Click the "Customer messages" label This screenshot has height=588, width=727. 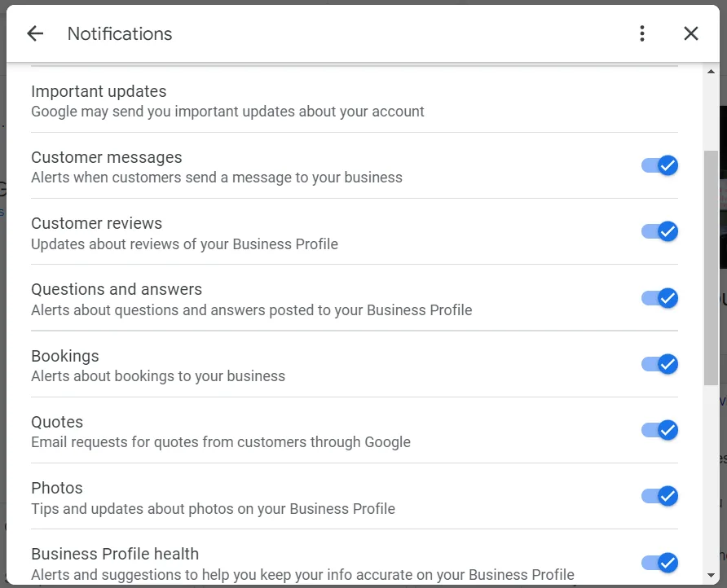107,157
